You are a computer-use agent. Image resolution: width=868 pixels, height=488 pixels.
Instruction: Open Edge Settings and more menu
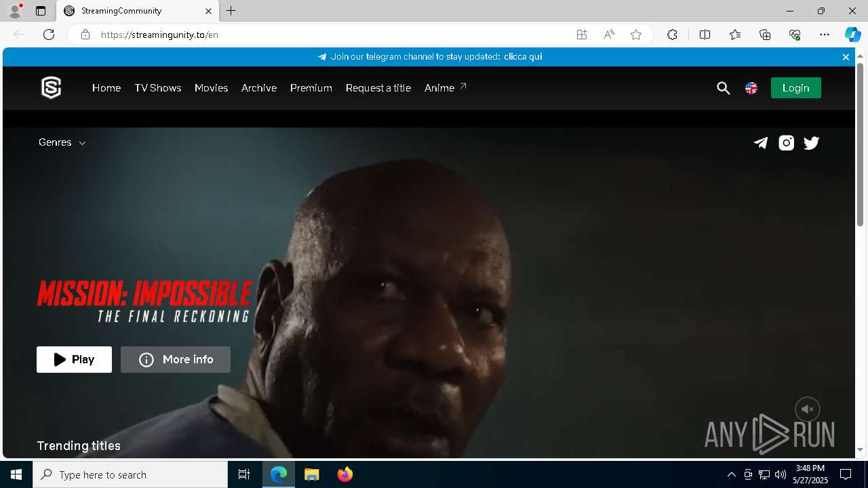coord(825,35)
